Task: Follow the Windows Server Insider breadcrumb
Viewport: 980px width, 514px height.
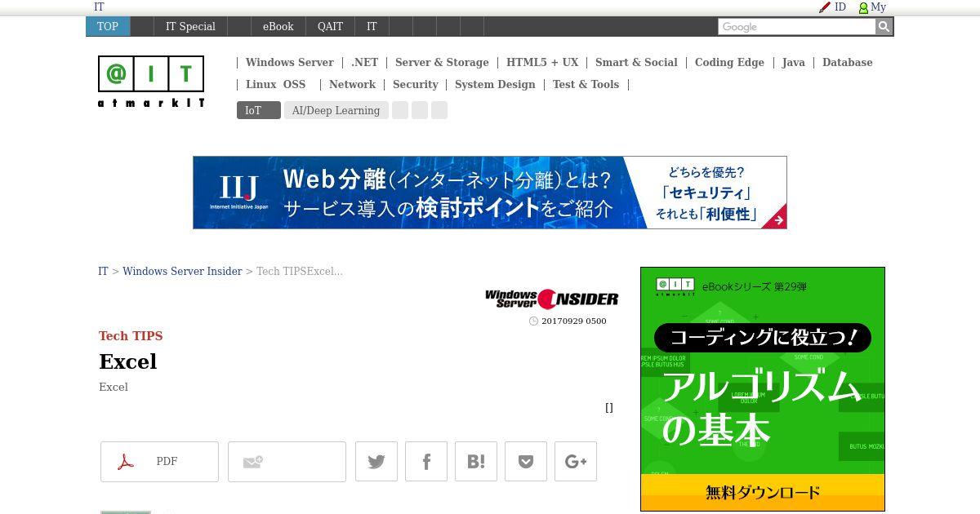Action: [182, 271]
